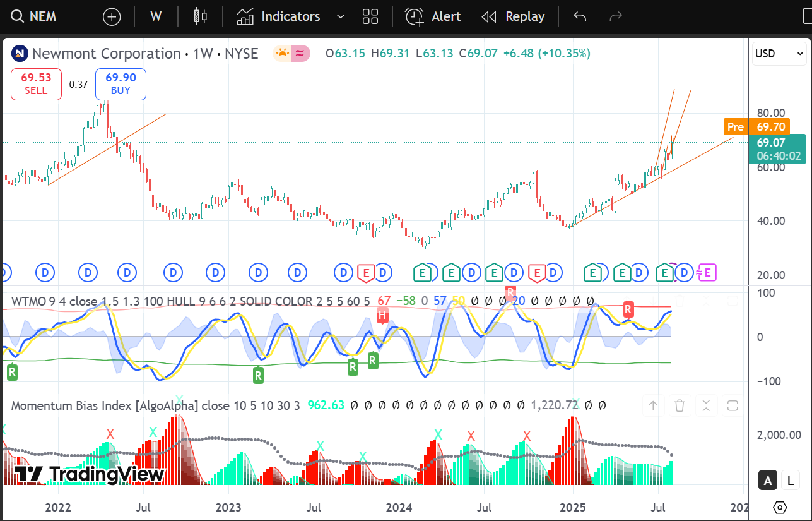812x521 pixels.
Task: Expand the chevron next to Indicators
Action: click(341, 16)
